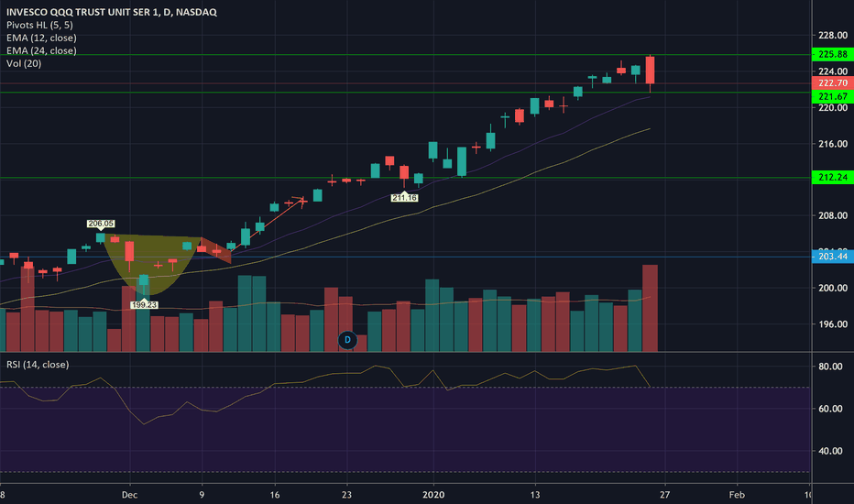The image size is (854, 504).
Task: Click the RSI 80.00 axis value
Action: (x=830, y=367)
